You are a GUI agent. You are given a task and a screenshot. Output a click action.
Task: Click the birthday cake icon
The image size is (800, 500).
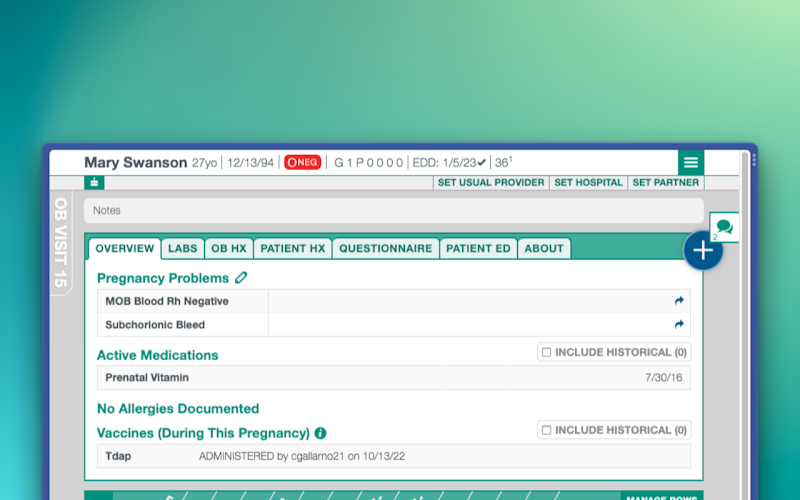[94, 182]
